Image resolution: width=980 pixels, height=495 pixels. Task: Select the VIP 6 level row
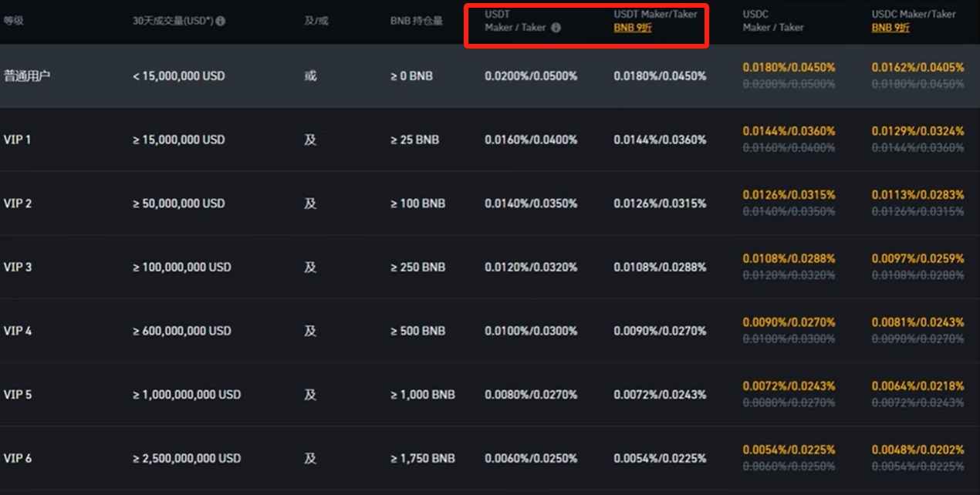(18, 458)
